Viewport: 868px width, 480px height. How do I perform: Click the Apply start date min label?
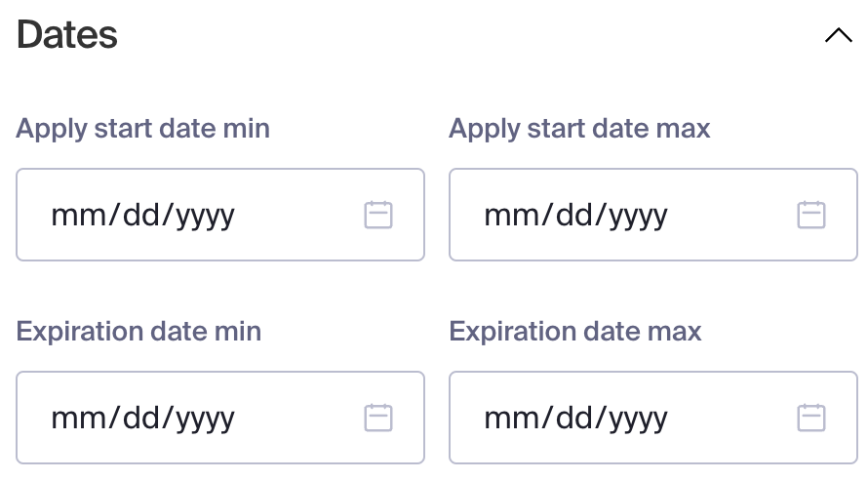click(x=142, y=129)
